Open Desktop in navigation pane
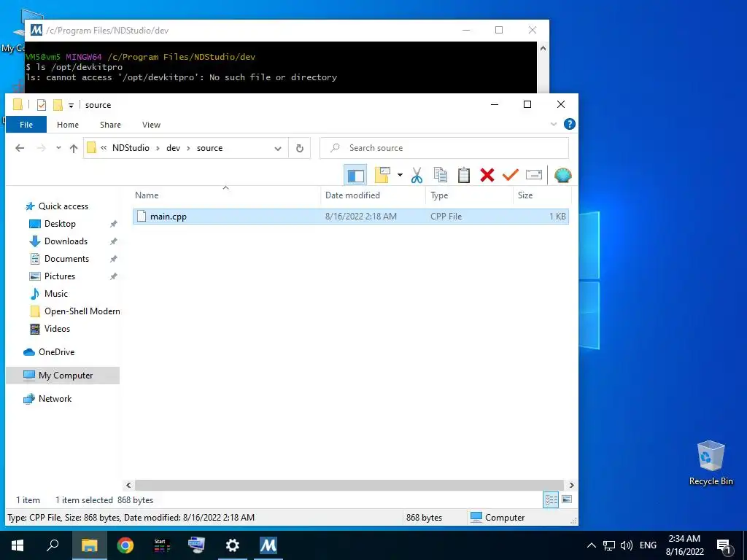The width and height of the screenshot is (747, 560). [x=60, y=224]
